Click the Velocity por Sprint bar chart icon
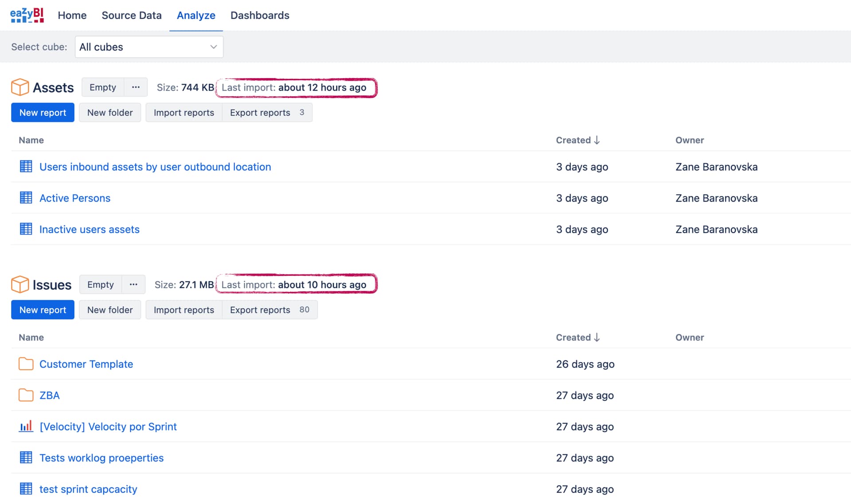The image size is (851, 504). pyautogui.click(x=26, y=426)
